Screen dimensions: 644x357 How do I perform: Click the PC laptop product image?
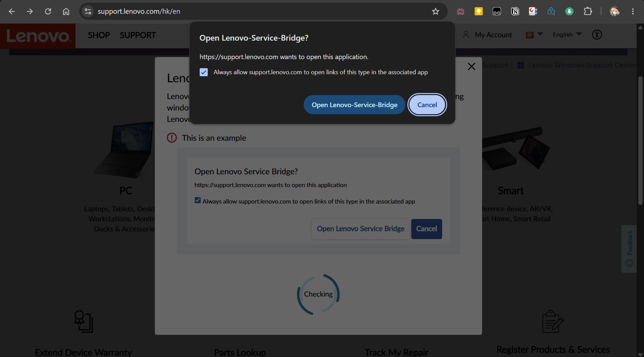tap(123, 149)
